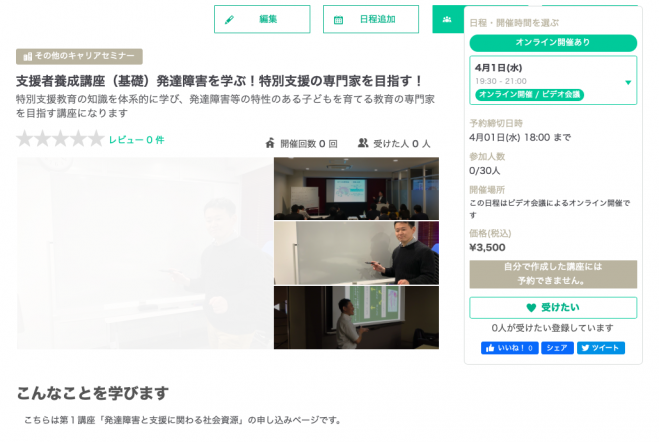Click the people icon next to 受けた人

coord(363,143)
